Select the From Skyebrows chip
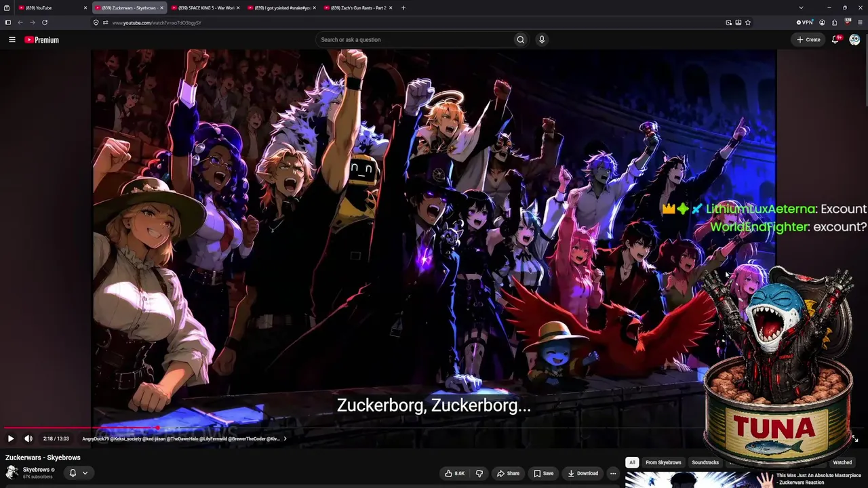868x488 pixels. pyautogui.click(x=663, y=462)
